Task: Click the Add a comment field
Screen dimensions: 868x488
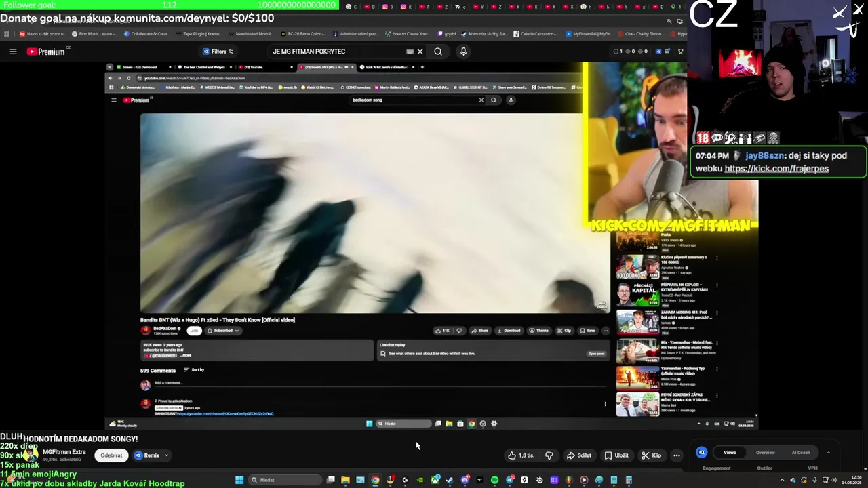Action: tap(380, 383)
